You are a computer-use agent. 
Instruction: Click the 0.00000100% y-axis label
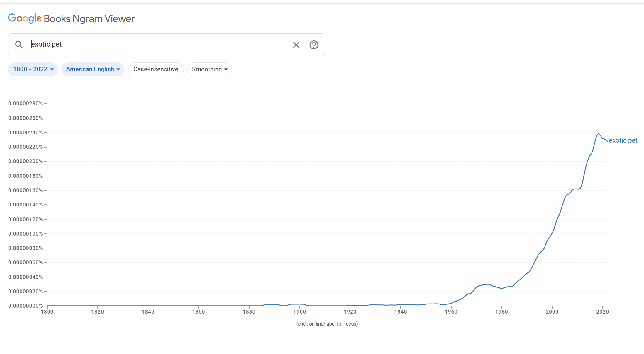click(x=26, y=234)
